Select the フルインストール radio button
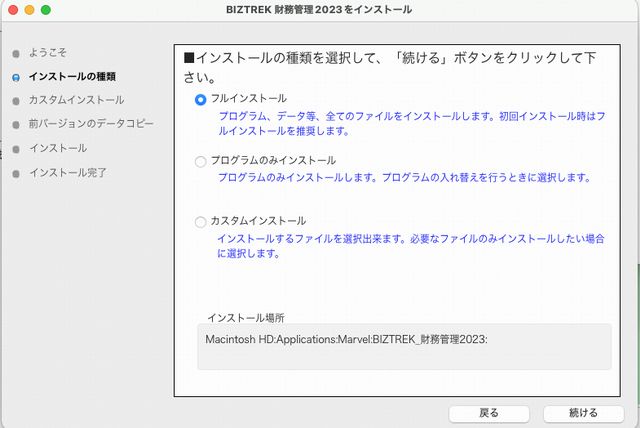This screenshot has height=428, width=640. tap(200, 99)
